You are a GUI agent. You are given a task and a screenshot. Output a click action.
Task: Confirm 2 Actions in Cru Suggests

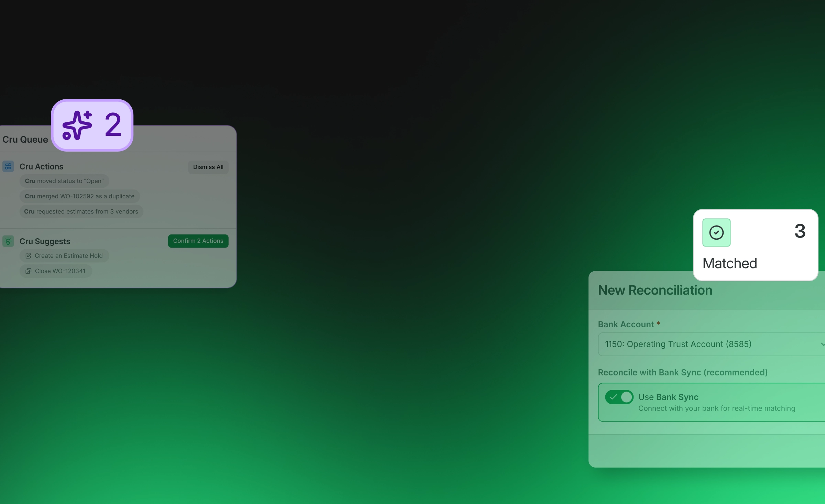[198, 241]
